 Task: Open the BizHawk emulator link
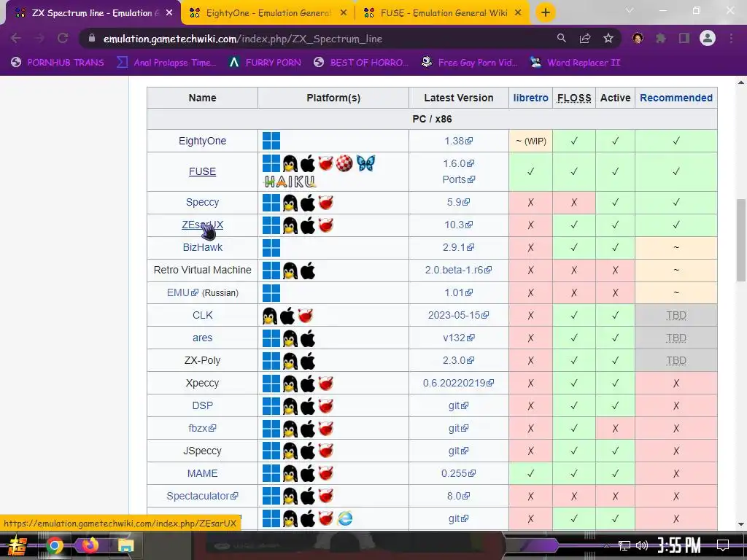tap(203, 247)
